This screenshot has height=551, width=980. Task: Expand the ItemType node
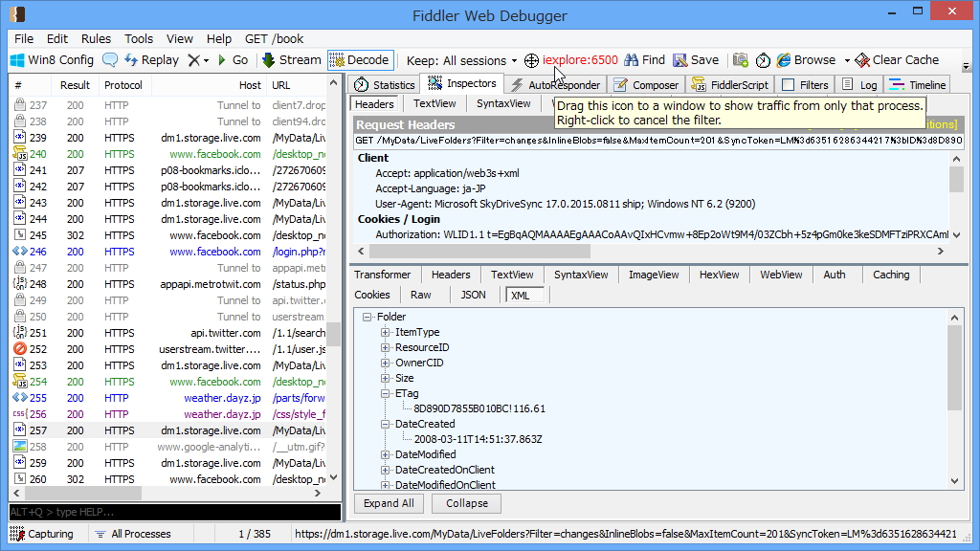coord(386,332)
